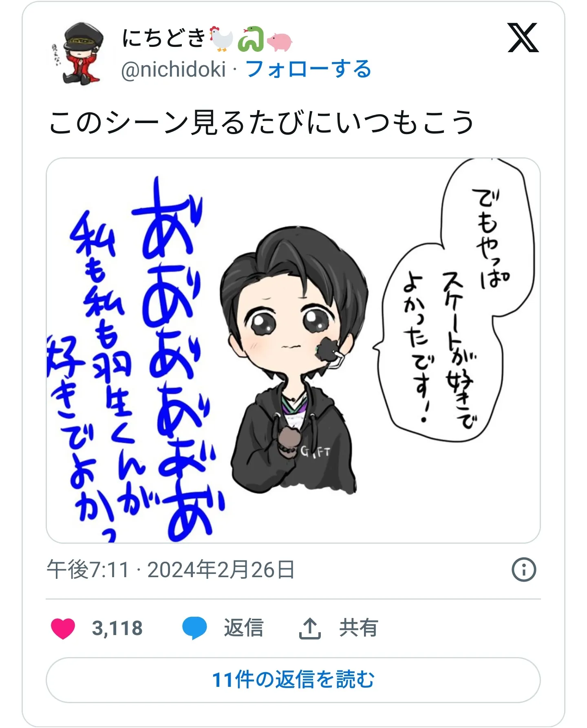
Task: Click the blue reply bubble icon
Action: [194, 628]
